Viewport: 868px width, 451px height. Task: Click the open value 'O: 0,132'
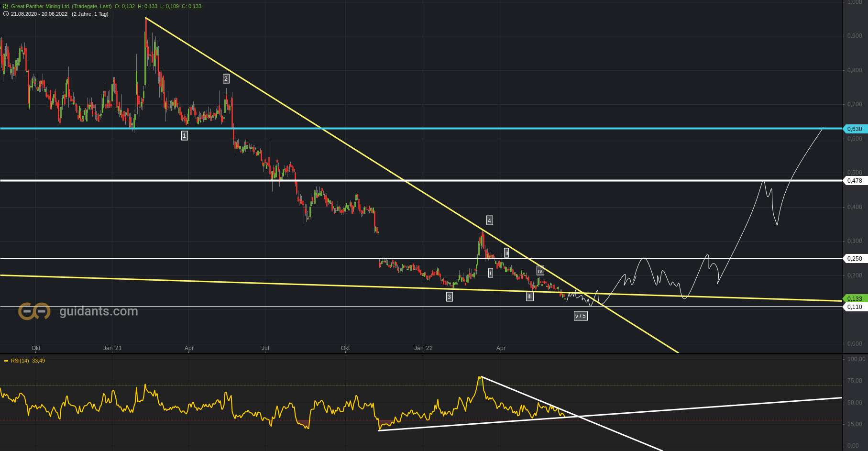(x=125, y=6)
